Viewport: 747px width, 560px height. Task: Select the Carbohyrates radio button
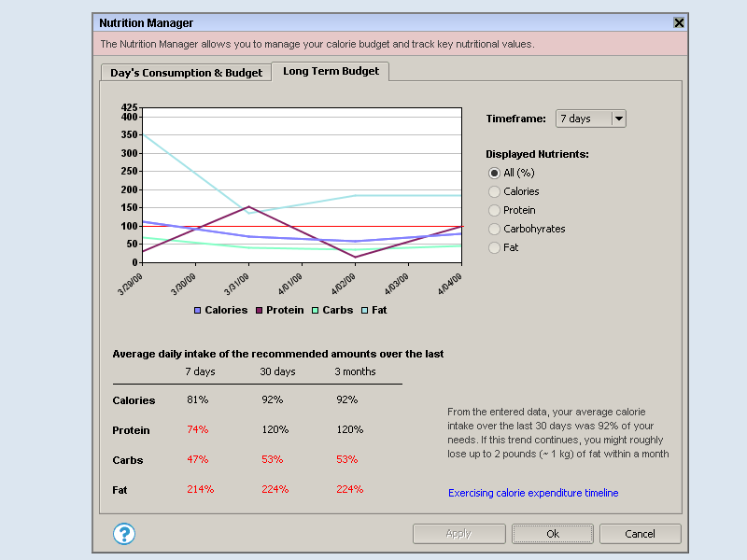click(495, 229)
